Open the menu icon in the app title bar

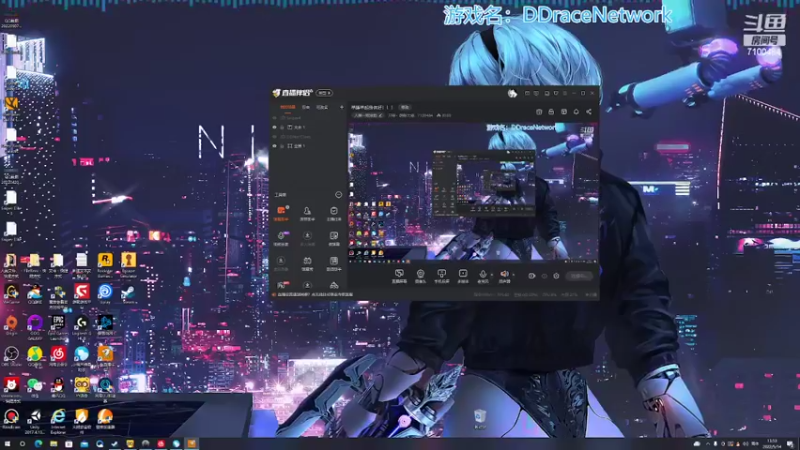coord(565,93)
